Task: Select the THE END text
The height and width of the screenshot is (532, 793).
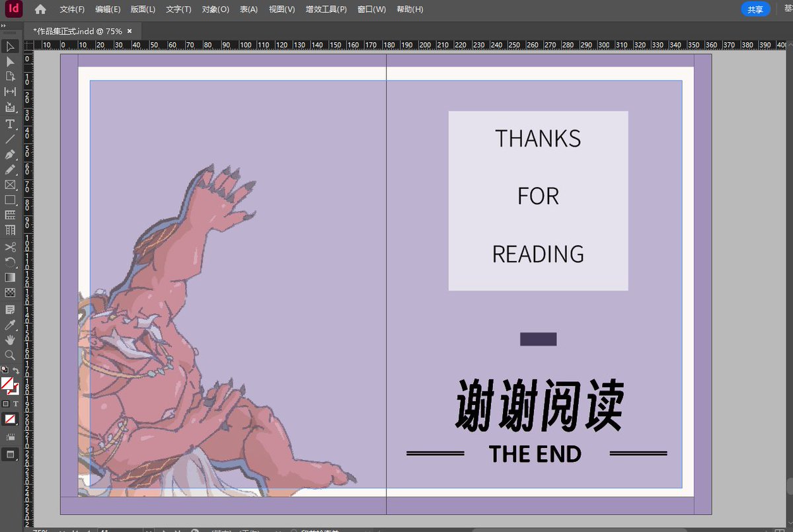Action: pyautogui.click(x=535, y=454)
